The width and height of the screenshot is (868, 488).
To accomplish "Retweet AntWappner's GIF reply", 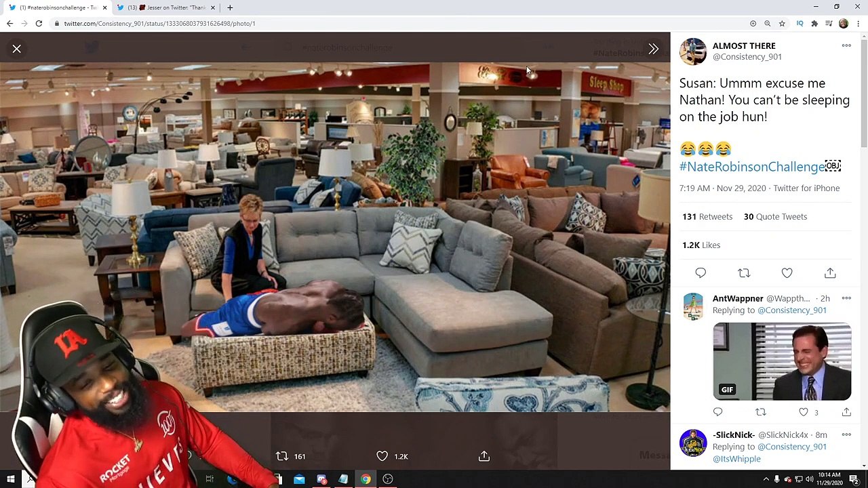I will [761, 412].
